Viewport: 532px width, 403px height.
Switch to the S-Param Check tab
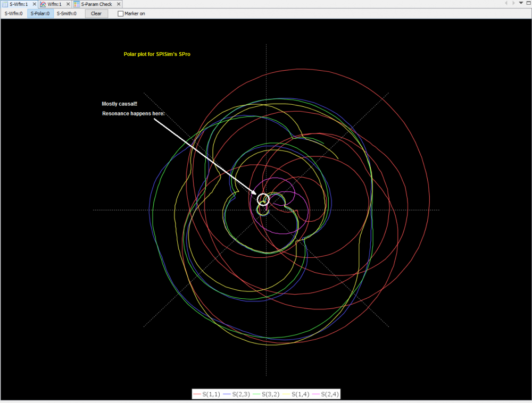pyautogui.click(x=96, y=4)
